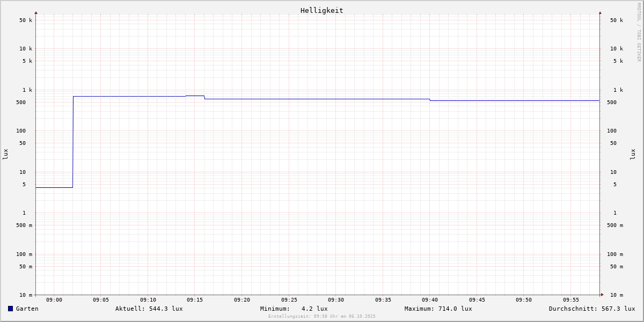Image resolution: width=644 pixels, height=322 pixels.
Task: Click the right axis 100 m label
Action: point(615,254)
